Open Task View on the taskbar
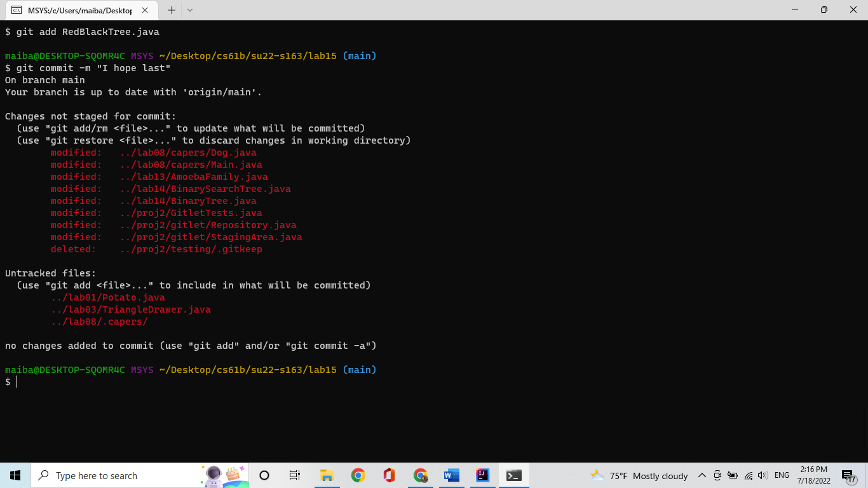Image resolution: width=868 pixels, height=488 pixels. pyautogui.click(x=295, y=475)
